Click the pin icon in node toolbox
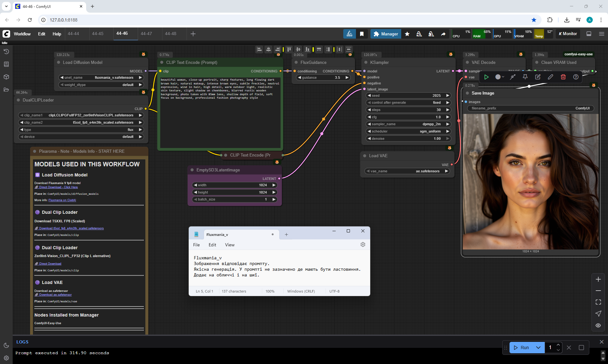 [525, 77]
